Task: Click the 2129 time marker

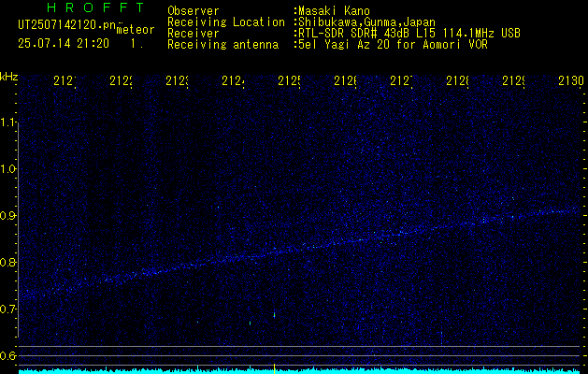Action: [513, 80]
